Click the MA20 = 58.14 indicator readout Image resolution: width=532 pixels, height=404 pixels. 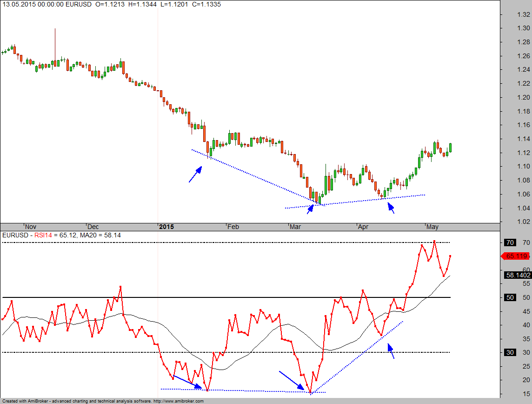pos(100,235)
